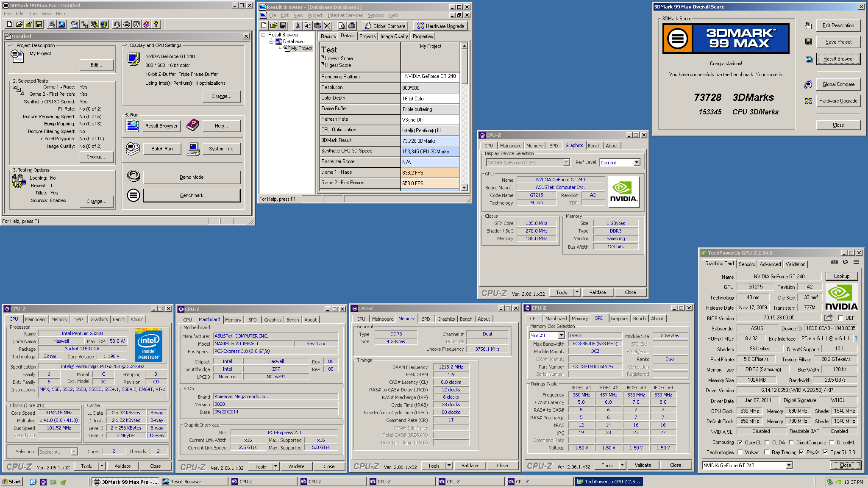Click Benchmark button in 3DMark Run section
Viewport: 868px width, 488px height.
(x=192, y=195)
